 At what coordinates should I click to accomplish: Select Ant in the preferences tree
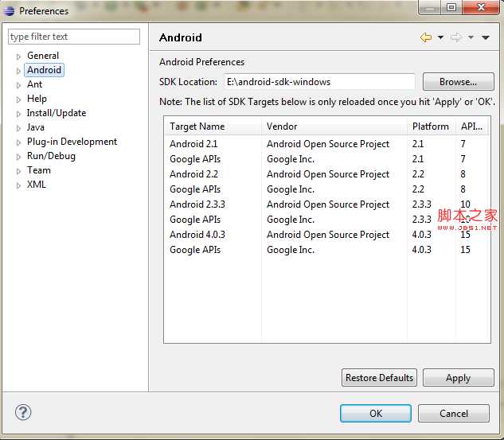click(x=34, y=84)
